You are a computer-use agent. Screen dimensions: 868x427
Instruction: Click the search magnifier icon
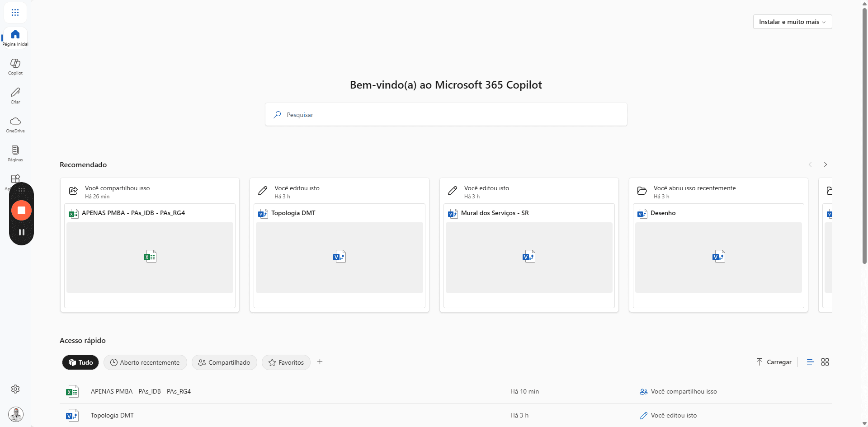coord(277,115)
